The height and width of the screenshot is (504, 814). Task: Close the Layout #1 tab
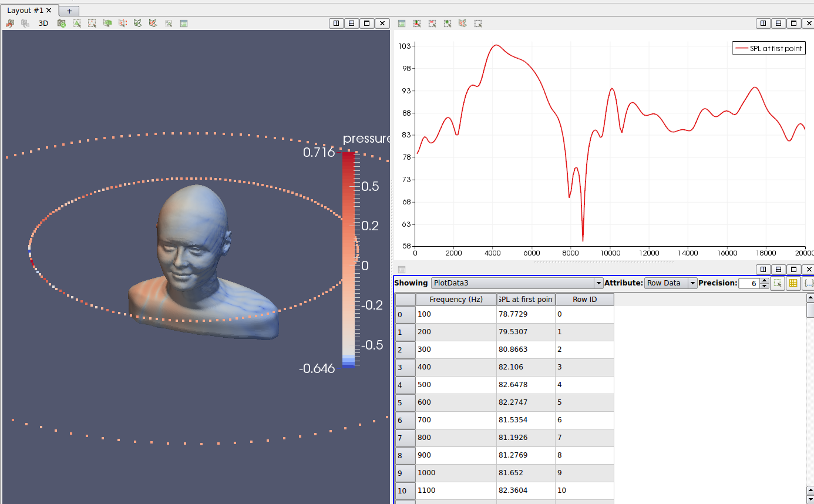click(49, 11)
